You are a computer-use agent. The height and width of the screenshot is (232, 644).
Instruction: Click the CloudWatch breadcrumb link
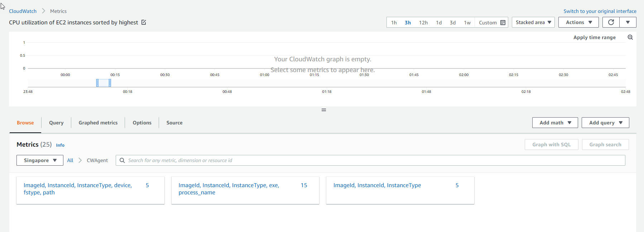click(23, 11)
